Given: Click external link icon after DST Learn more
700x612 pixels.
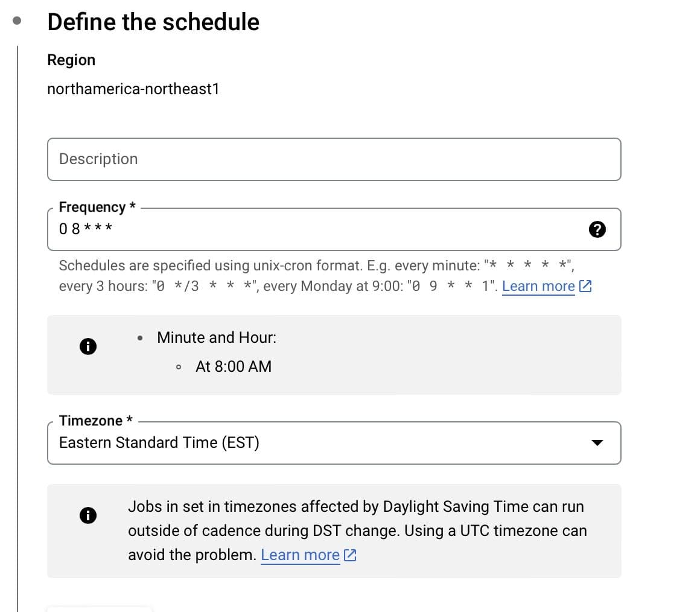Looking at the screenshot, I should (x=350, y=555).
